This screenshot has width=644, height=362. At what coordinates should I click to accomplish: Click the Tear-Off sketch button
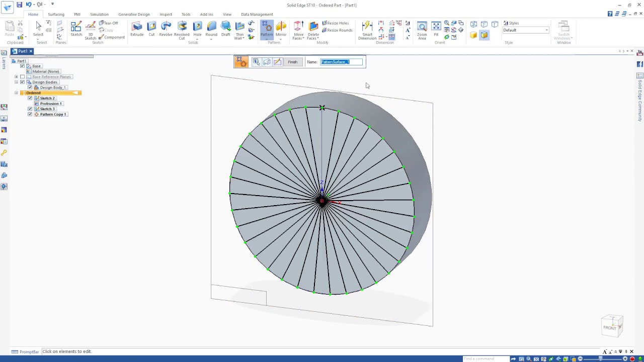pyautogui.click(x=109, y=23)
